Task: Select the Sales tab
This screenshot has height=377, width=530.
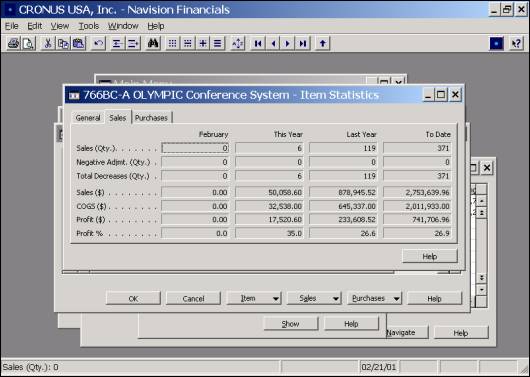Action: click(x=118, y=118)
